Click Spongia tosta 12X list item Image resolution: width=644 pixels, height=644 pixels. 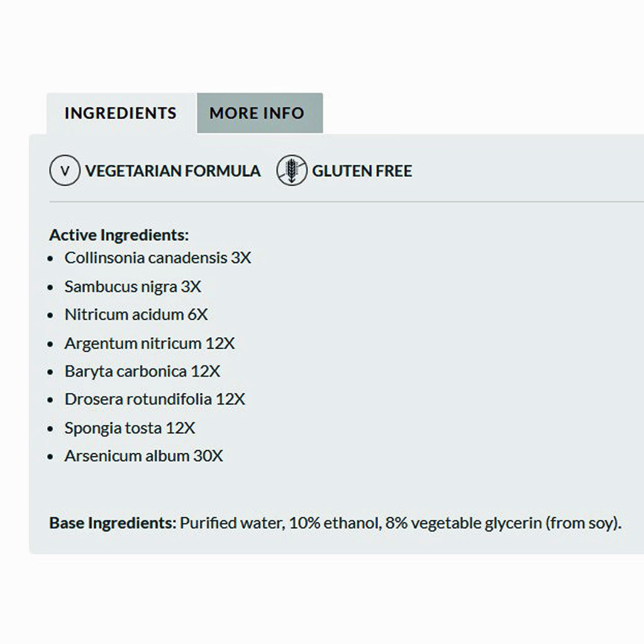[130, 428]
